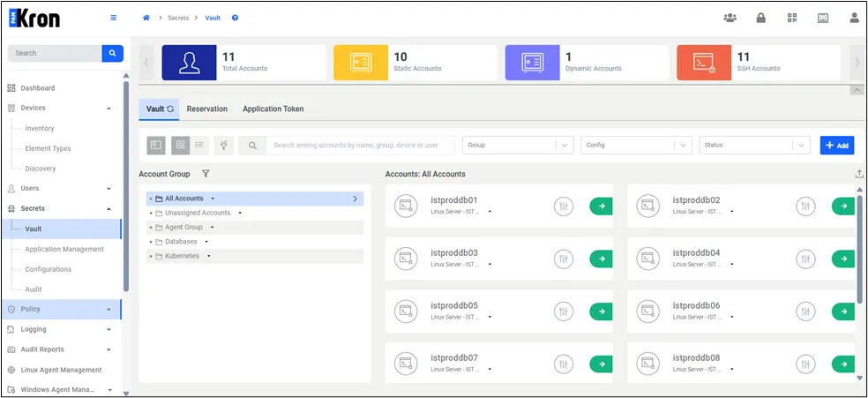Click the magnifier icon beside account search
The image size is (868, 398).
tap(252, 145)
